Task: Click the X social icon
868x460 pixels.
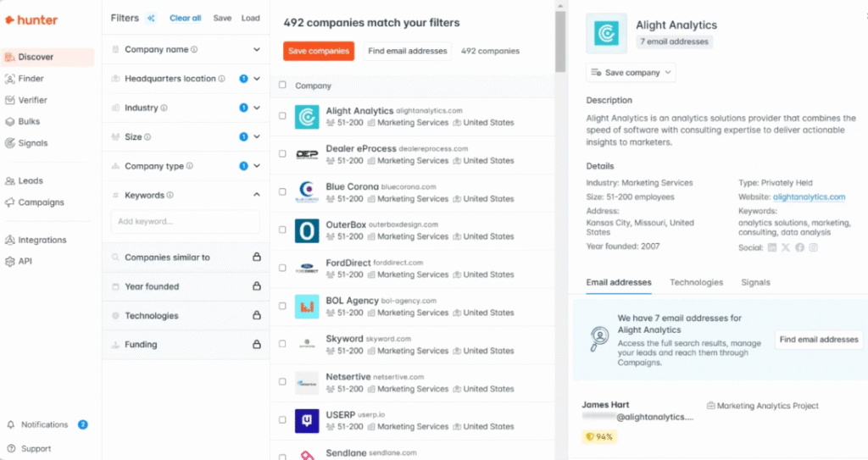Action: tap(786, 247)
